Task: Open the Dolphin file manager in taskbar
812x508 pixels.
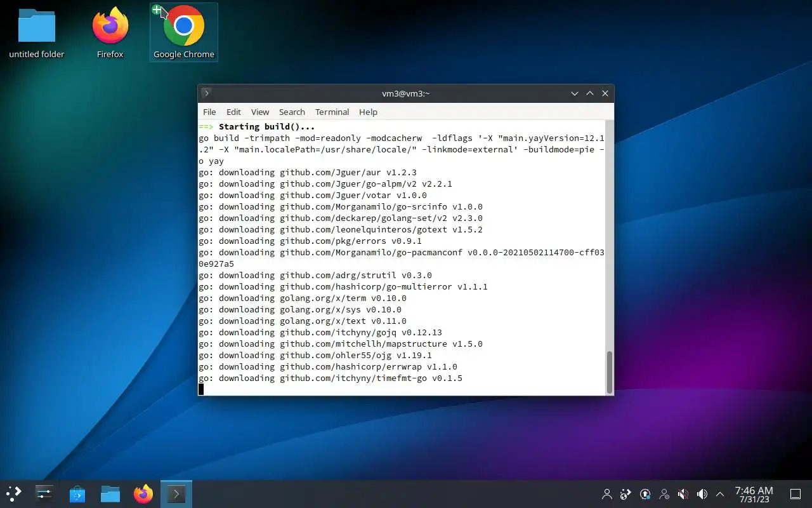Action: pyautogui.click(x=110, y=493)
